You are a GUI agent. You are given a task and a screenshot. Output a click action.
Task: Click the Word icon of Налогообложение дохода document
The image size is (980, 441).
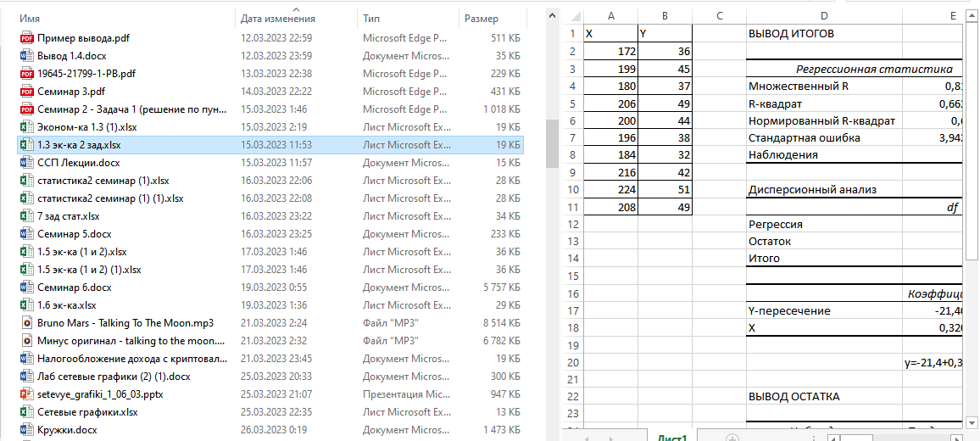[26, 359]
